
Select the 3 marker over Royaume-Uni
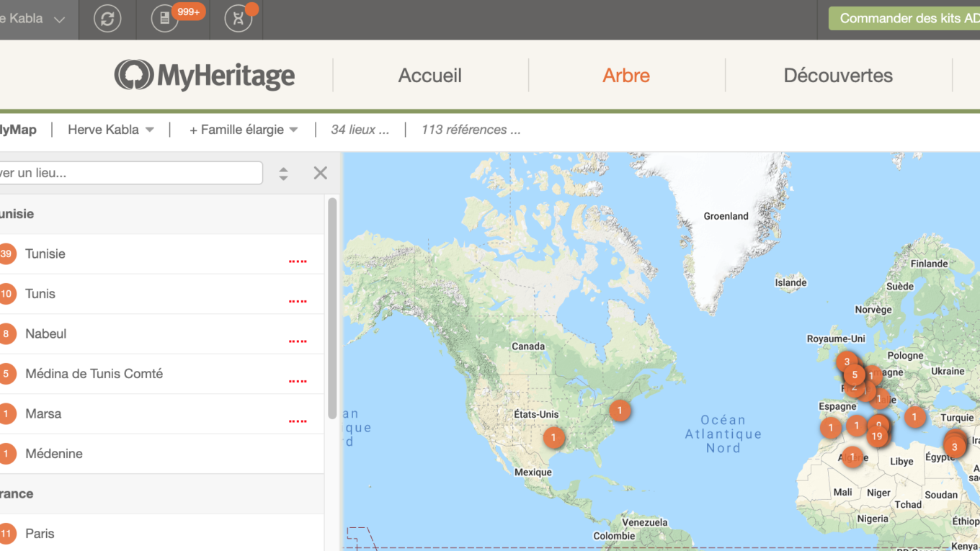[847, 362]
